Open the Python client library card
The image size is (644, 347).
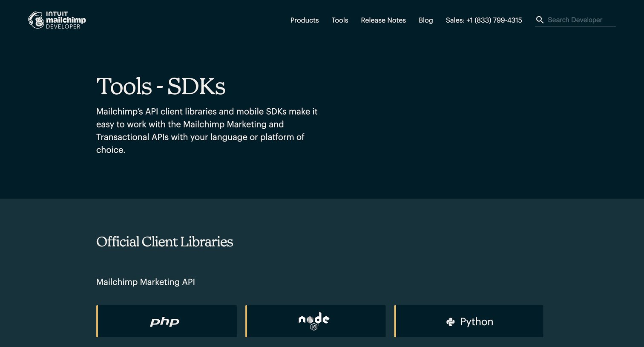469,321
